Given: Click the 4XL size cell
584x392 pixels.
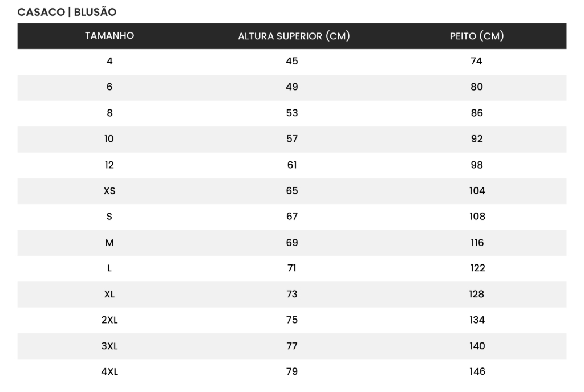Looking at the screenshot, I should (x=109, y=372).
